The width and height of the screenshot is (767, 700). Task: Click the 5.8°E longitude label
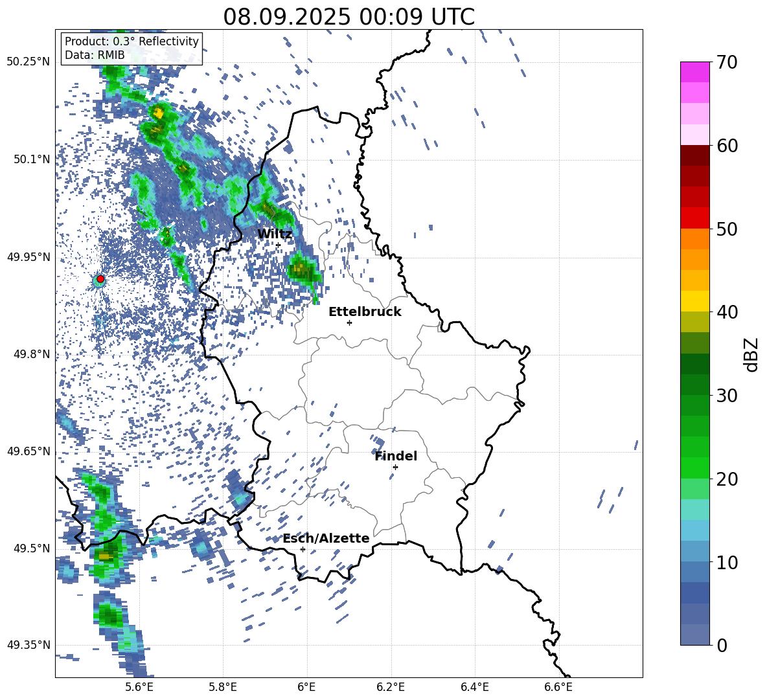click(223, 687)
